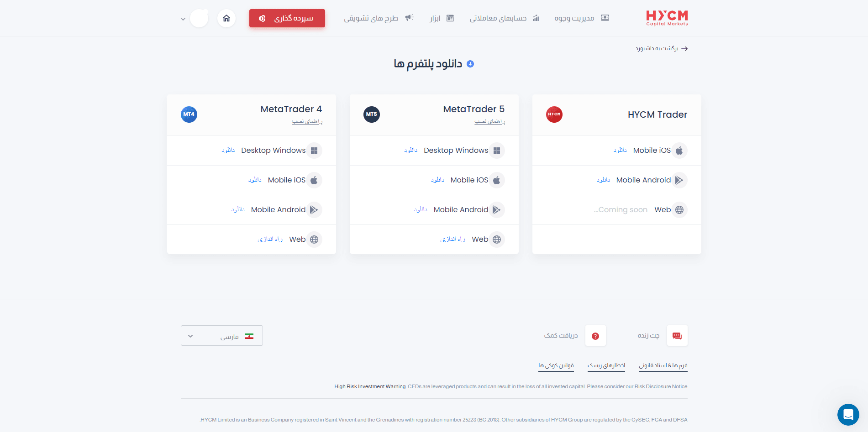Click the red سپرده گذاری deposit button
Image resolution: width=868 pixels, height=432 pixels.
point(287,18)
